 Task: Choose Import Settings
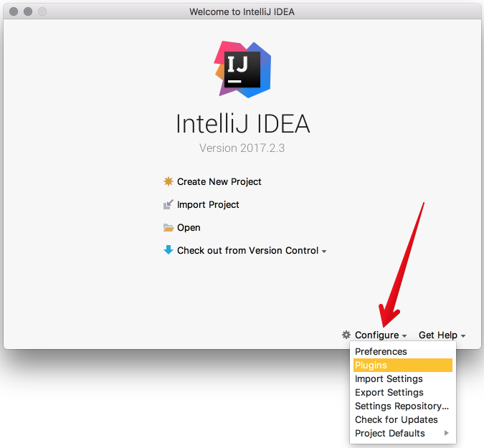[x=402, y=378]
